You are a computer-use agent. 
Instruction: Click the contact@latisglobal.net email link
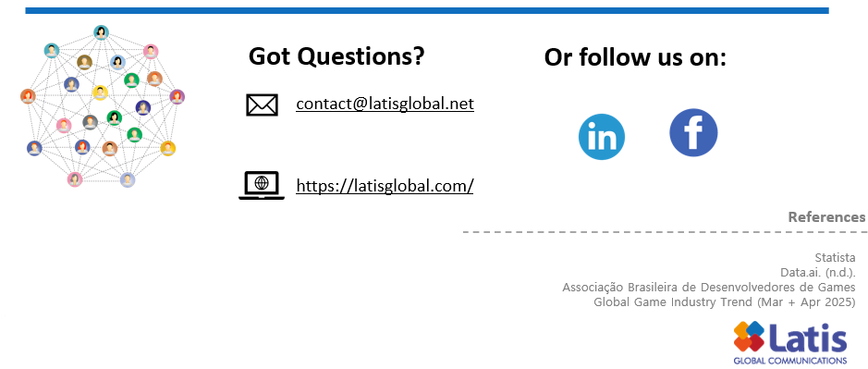tap(385, 104)
